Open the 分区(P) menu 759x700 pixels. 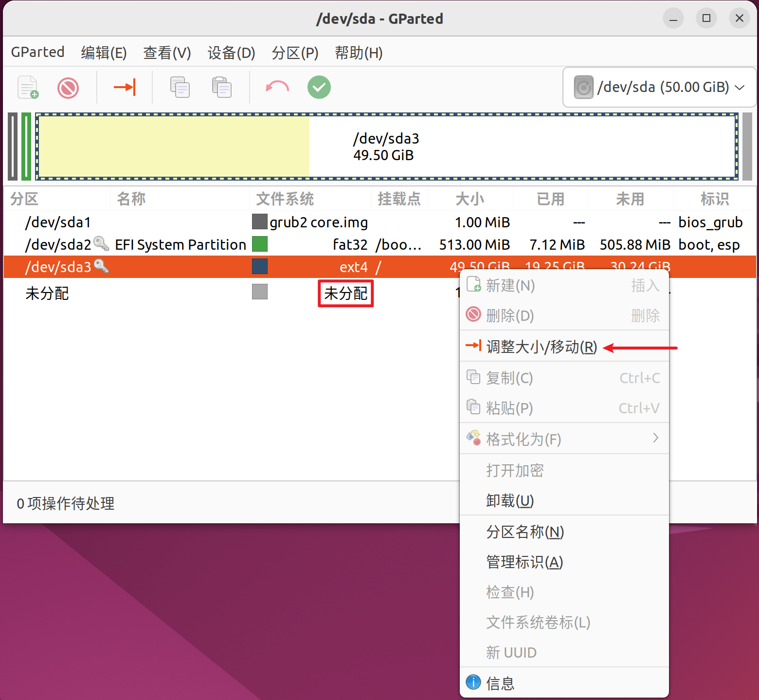tap(295, 52)
